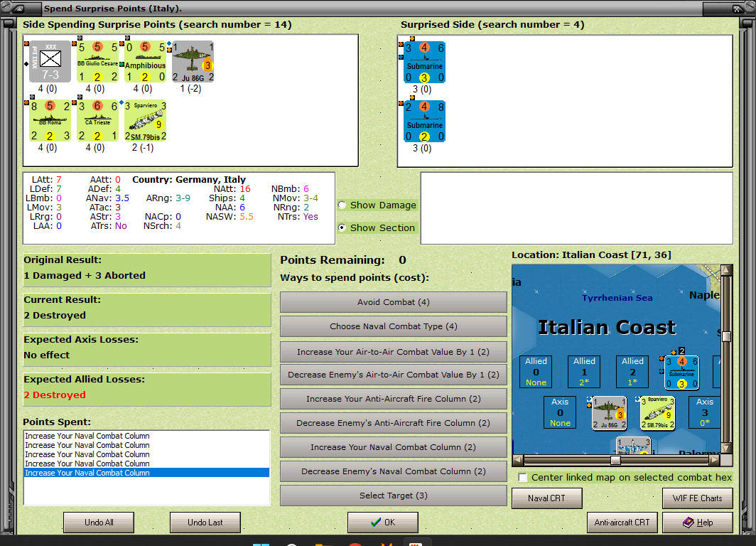Open the Naval CRT chart
Image resolution: width=756 pixels, height=546 pixels.
(547, 498)
